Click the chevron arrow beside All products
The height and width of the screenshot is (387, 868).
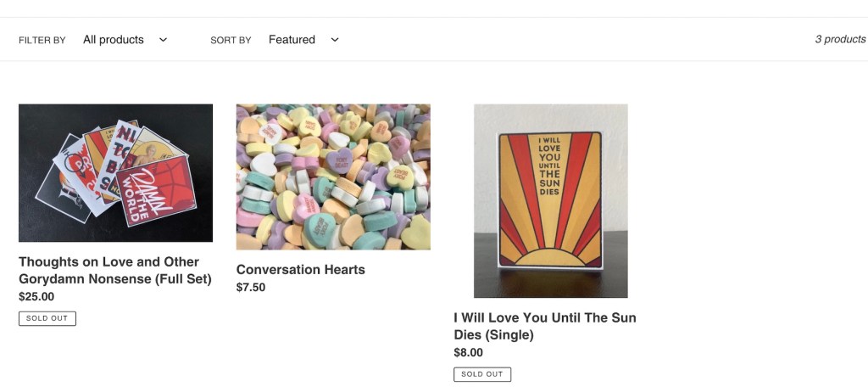[x=164, y=40]
